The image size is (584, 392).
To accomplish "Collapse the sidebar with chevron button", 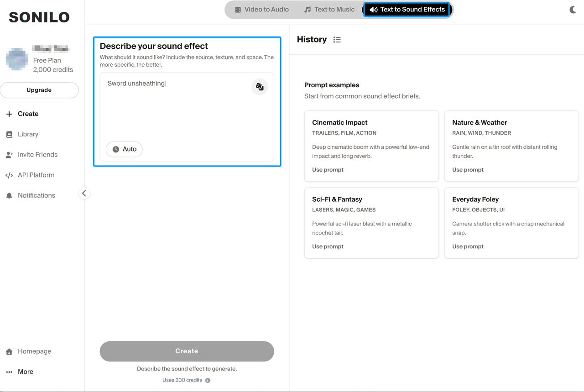I will (x=84, y=193).
